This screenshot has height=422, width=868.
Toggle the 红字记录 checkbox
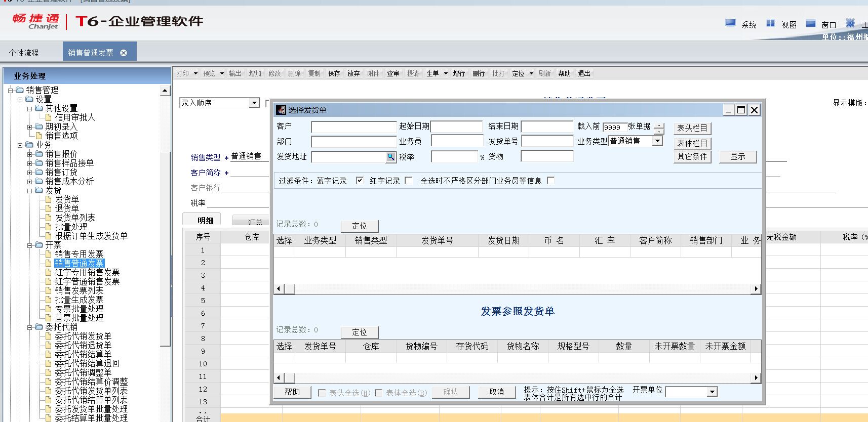pyautogui.click(x=409, y=181)
